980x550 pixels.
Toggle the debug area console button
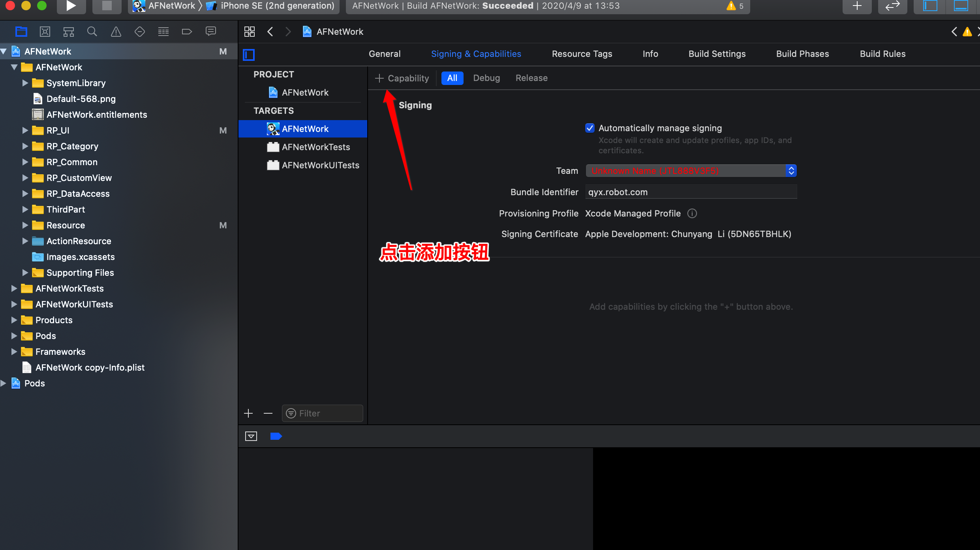[251, 436]
